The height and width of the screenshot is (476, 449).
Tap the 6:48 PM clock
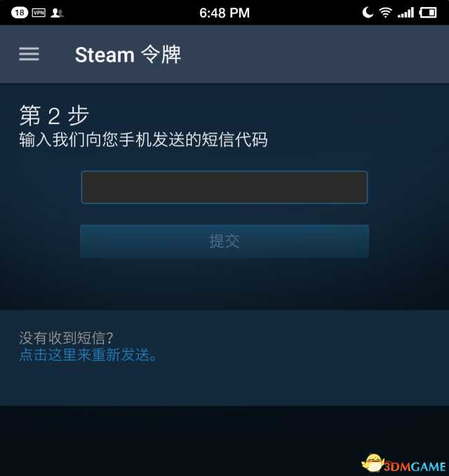pos(224,13)
